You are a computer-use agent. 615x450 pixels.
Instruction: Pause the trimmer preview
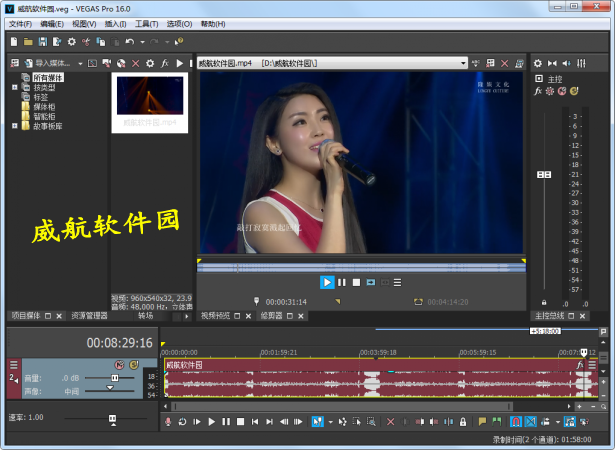[x=342, y=282]
